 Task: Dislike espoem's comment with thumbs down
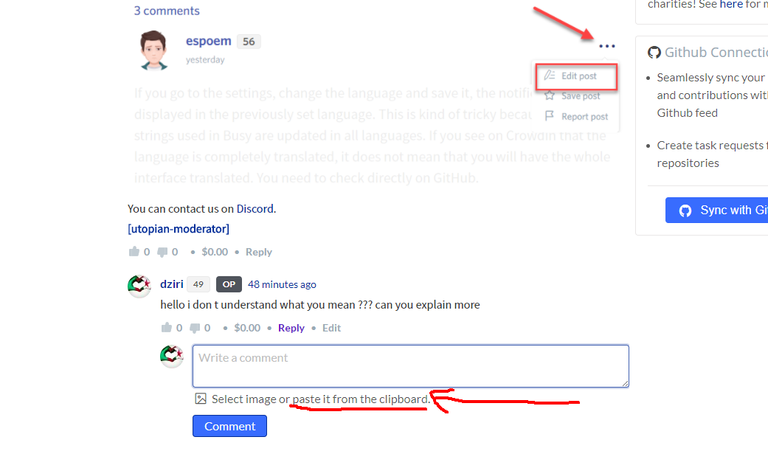pos(162,252)
